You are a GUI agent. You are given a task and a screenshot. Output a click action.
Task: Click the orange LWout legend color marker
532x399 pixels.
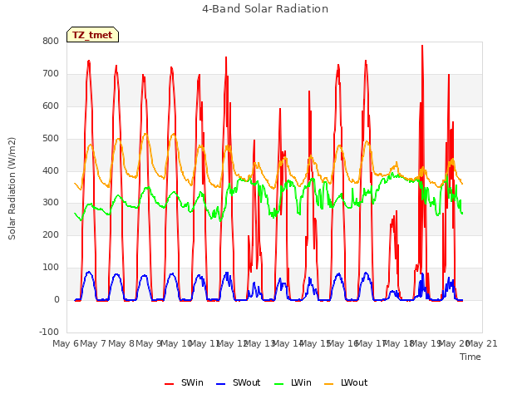tap(329, 384)
